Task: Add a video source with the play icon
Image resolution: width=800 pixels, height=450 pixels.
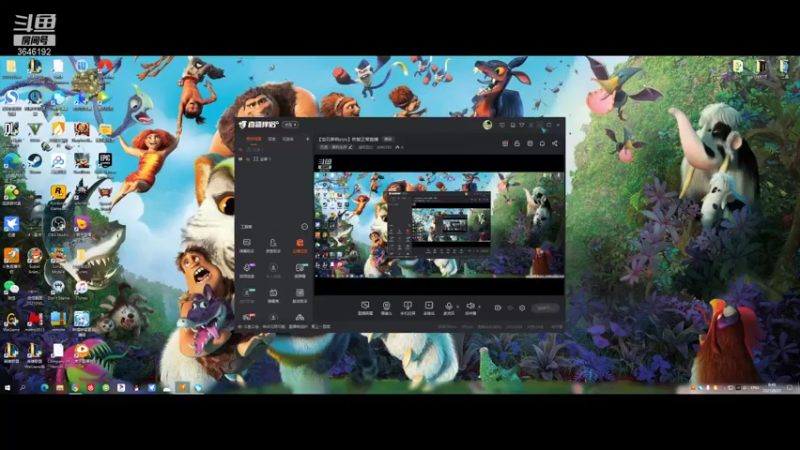Action: [429, 308]
